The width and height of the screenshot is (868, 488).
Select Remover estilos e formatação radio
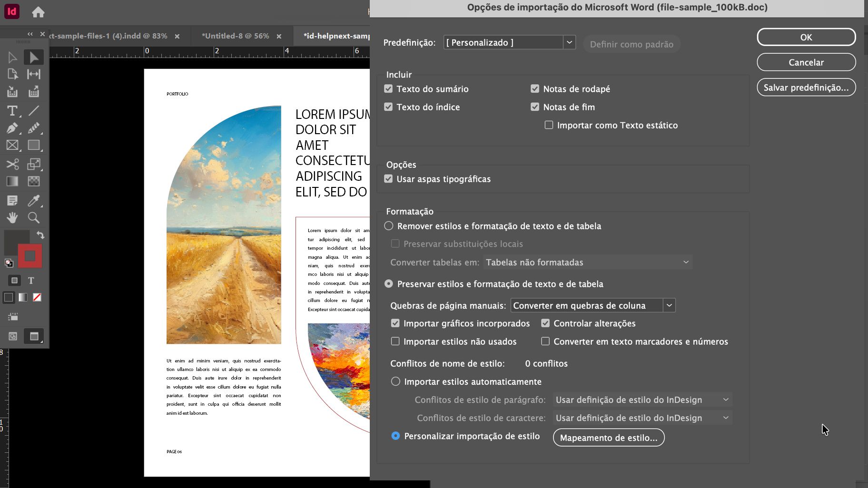coord(389,226)
